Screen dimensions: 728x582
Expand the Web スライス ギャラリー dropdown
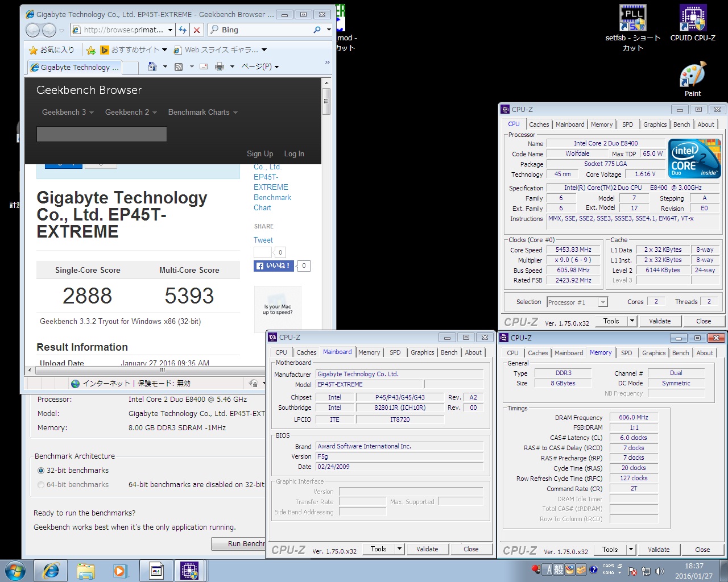(x=264, y=50)
